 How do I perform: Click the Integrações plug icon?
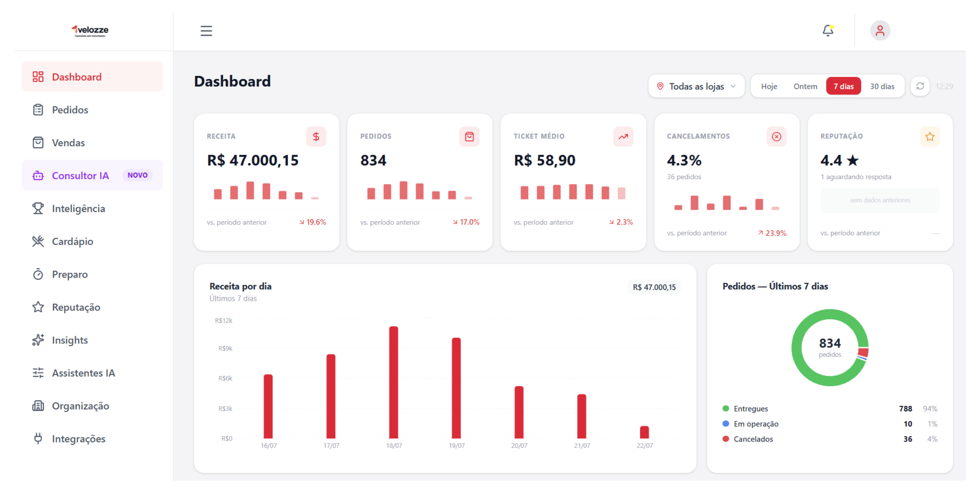click(x=38, y=439)
